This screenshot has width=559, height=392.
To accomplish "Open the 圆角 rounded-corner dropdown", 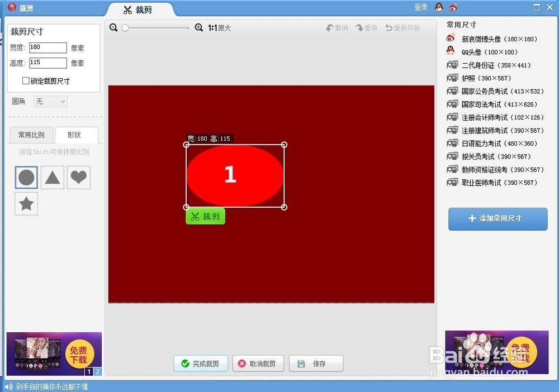I will click(x=50, y=101).
